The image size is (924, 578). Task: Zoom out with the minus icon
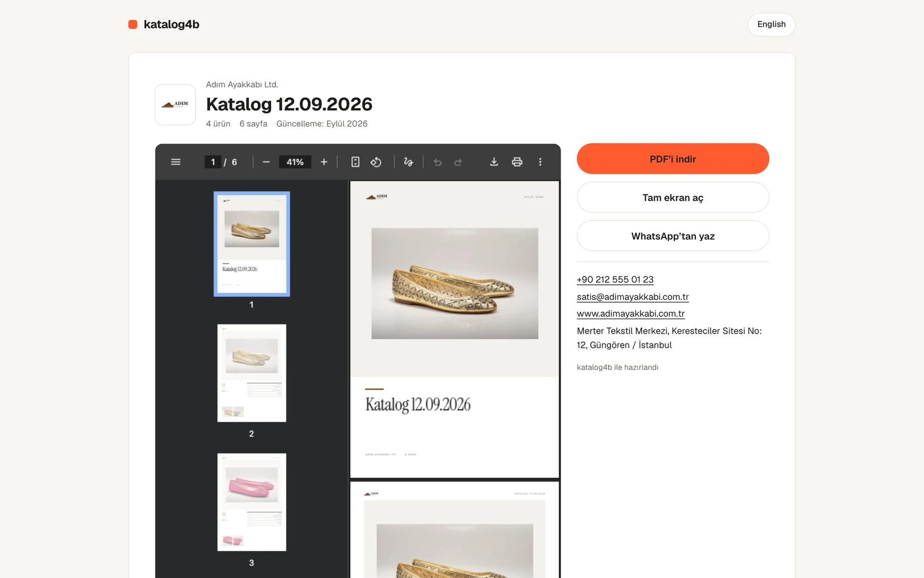coord(266,162)
